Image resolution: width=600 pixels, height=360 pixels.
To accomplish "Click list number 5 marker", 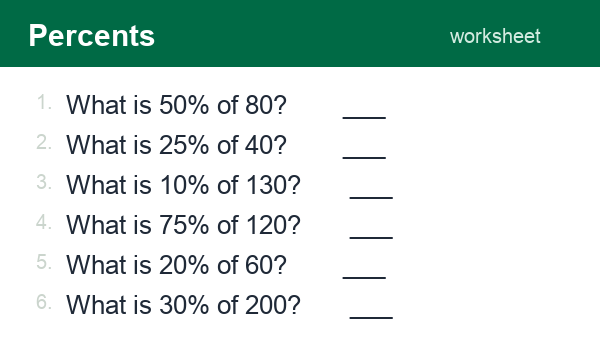I will pyautogui.click(x=44, y=262).
